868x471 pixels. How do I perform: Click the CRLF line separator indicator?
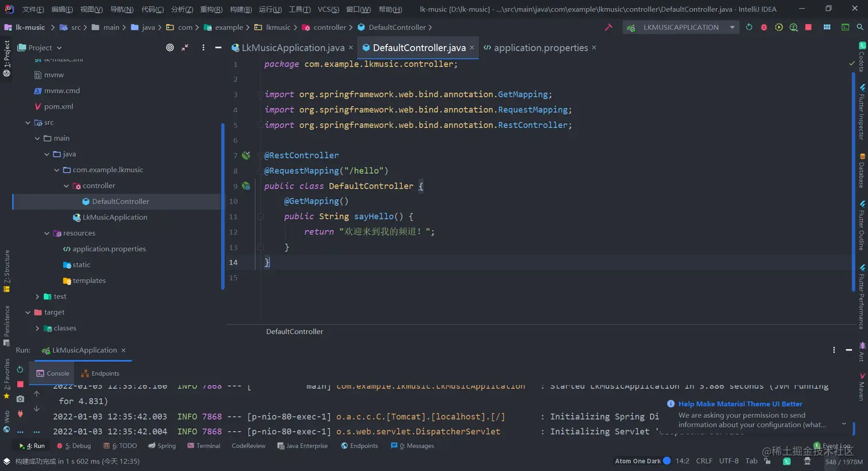pyautogui.click(x=704, y=461)
